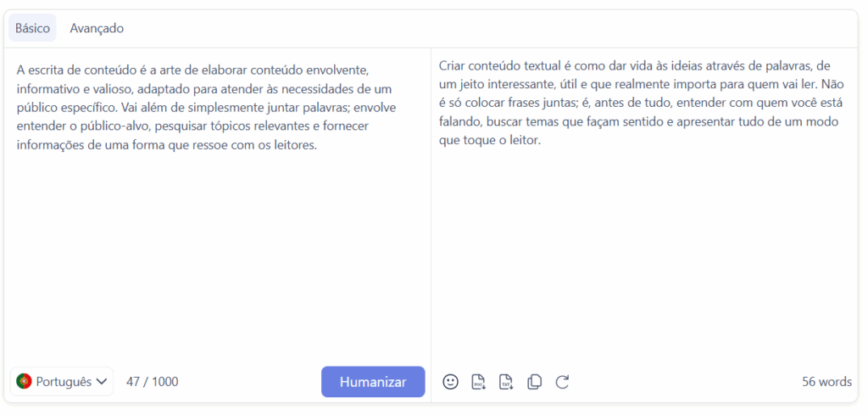The height and width of the screenshot is (415, 868).
Task: Open the Português language dropdown
Action: coord(61,382)
